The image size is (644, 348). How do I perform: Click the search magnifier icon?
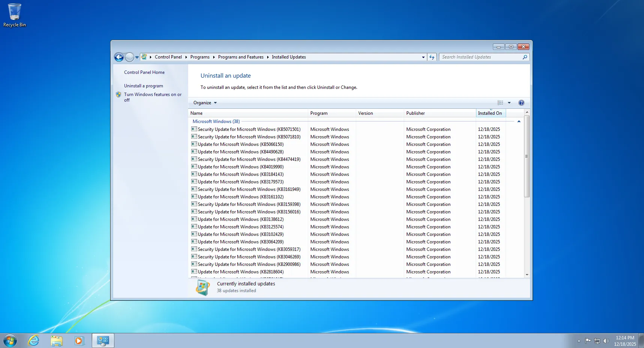tap(525, 57)
